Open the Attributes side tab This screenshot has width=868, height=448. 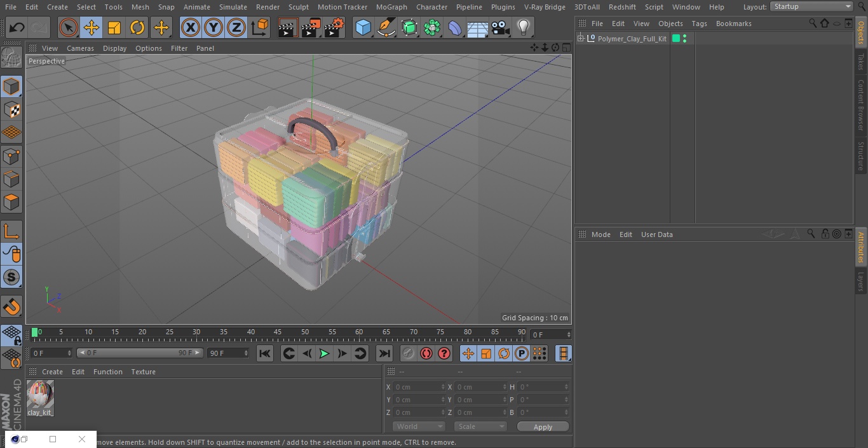click(861, 247)
